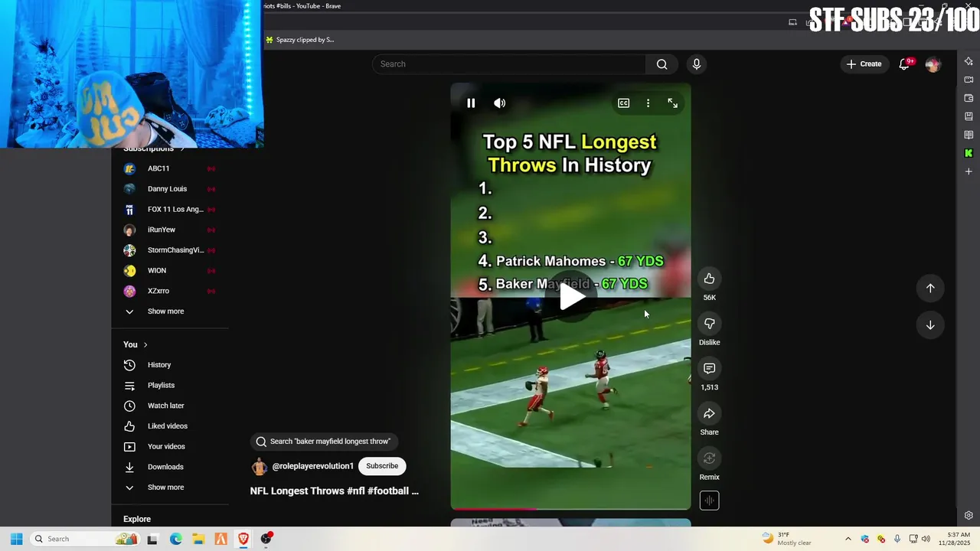Open Brave bookmarks sidebar icon

[x=969, y=116]
